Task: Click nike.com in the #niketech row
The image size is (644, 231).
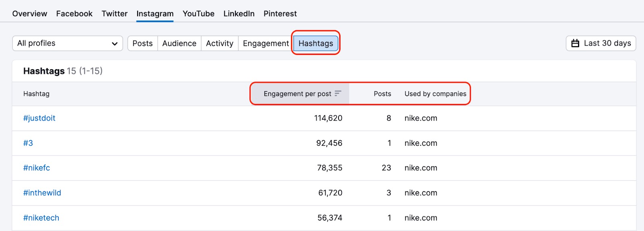Action: 421,218
